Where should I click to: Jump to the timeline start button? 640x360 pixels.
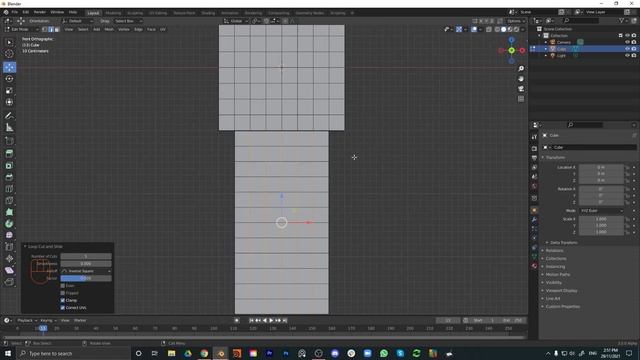[x=251, y=320]
